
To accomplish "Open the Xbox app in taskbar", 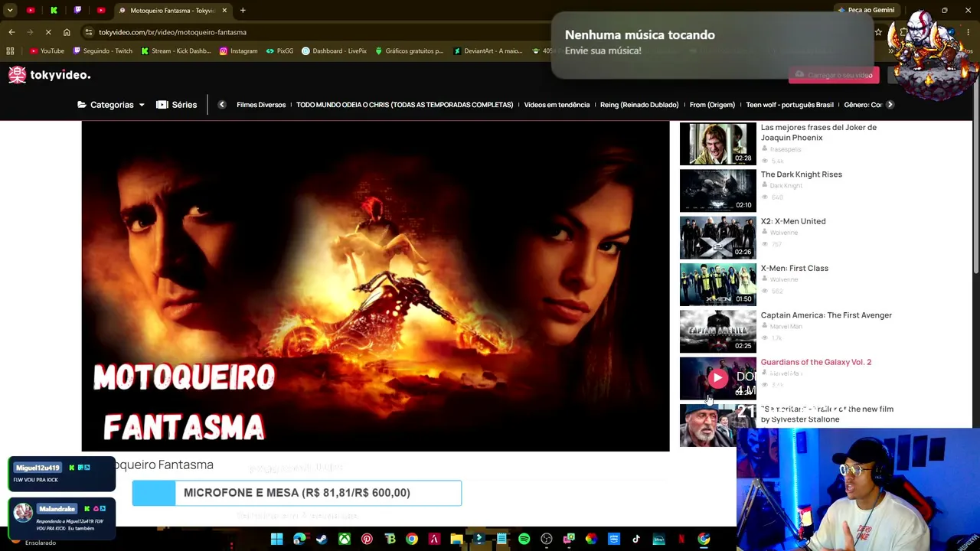I will [x=345, y=540].
